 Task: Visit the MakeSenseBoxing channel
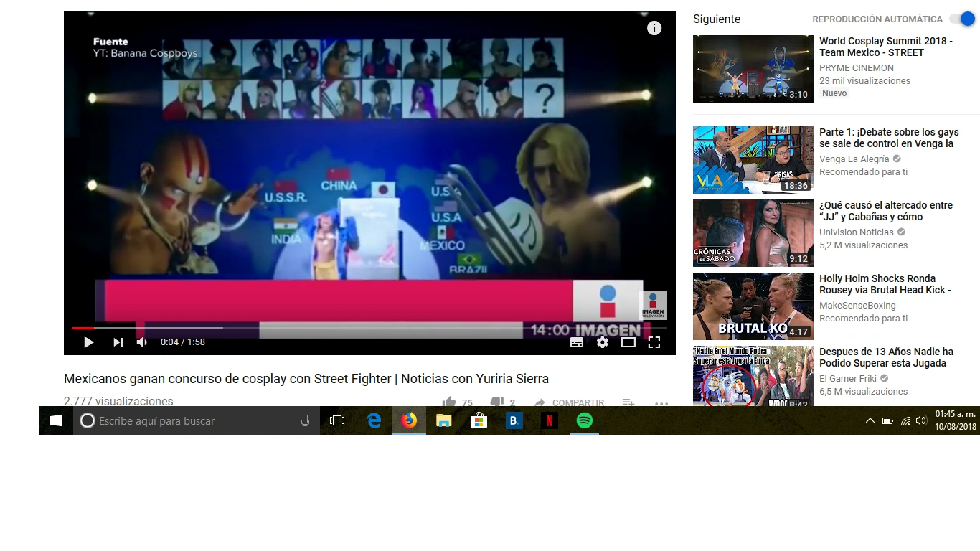point(857,306)
